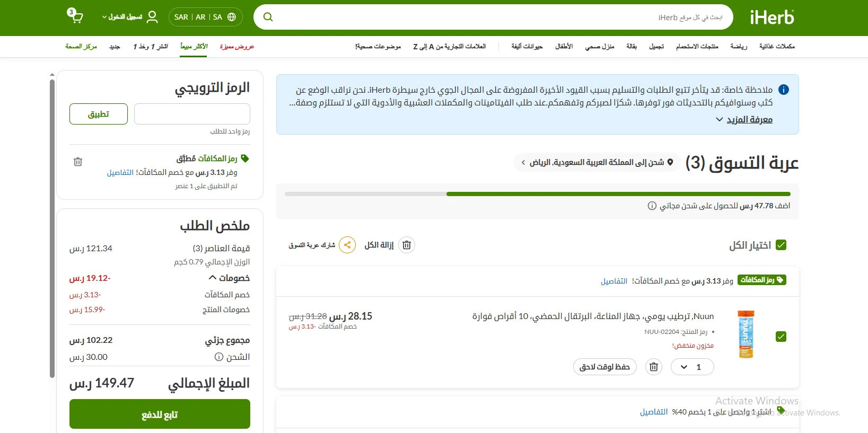868x433 pixels.
Task: Change shipping destination Saudi Arabia Riyadh
Action: (x=597, y=162)
